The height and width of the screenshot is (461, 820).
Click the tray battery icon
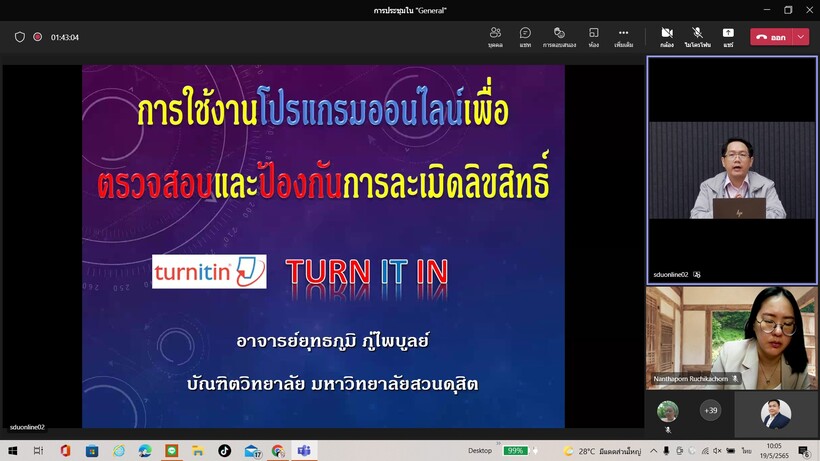point(731,451)
